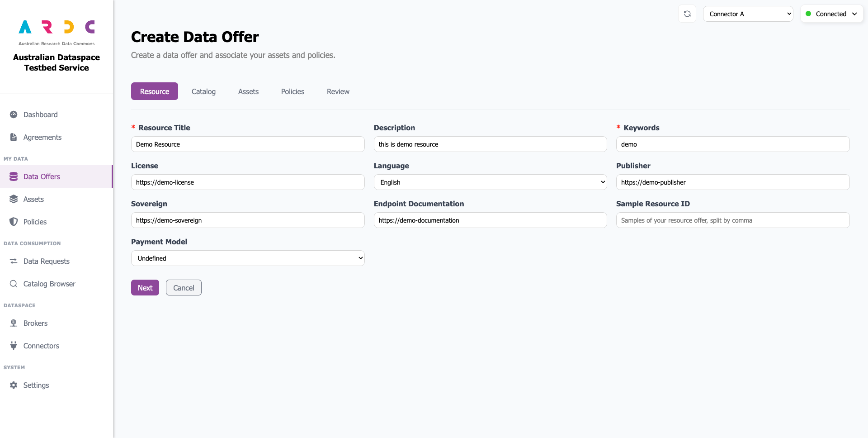Open the Language dropdown showing English
The image size is (868, 438).
(x=490, y=182)
